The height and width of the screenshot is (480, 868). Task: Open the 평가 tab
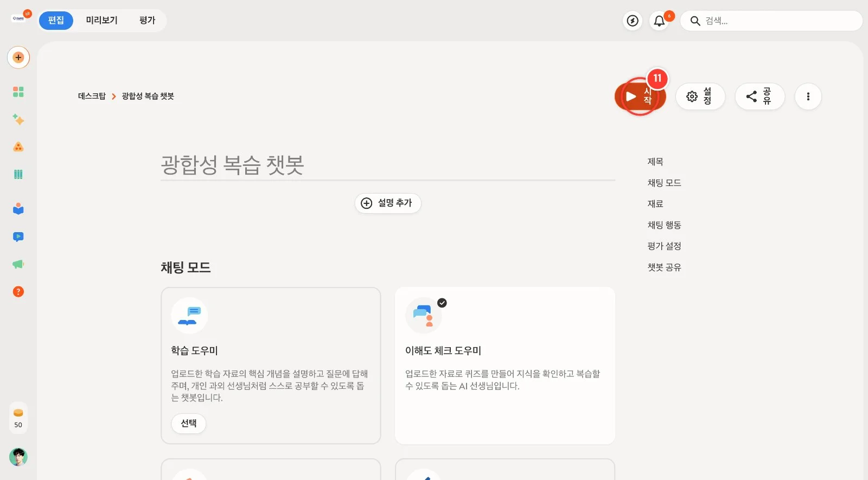(147, 21)
